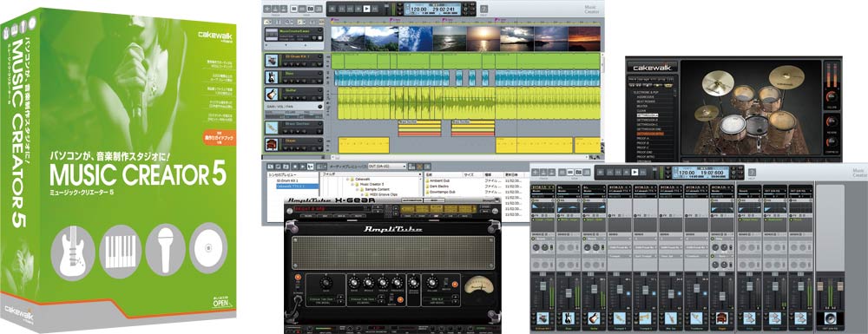Image resolution: width=868 pixels, height=334 pixels.
Task: Click the bass guitar channel icon in mixer
Action: click(x=569, y=318)
